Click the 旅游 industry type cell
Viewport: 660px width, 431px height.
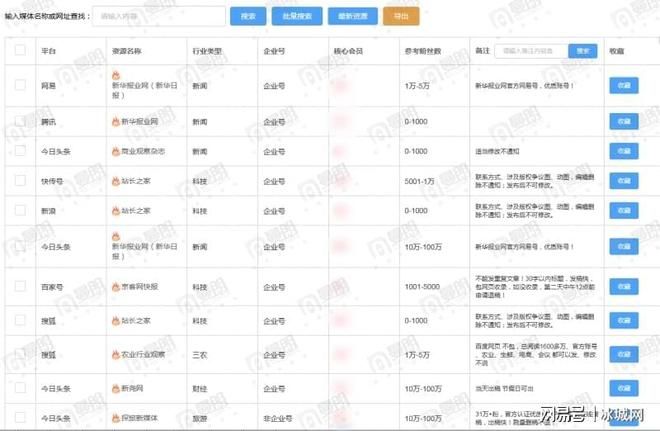(200, 418)
